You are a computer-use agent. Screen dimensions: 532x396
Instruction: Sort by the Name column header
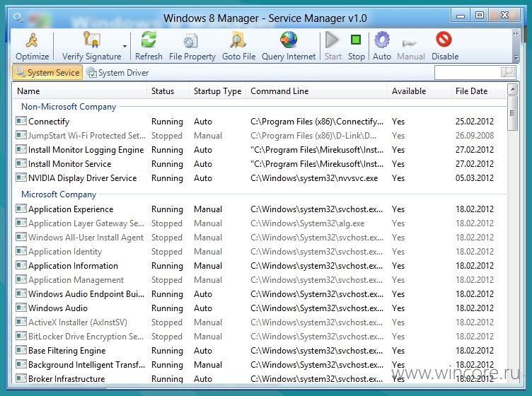coord(80,91)
